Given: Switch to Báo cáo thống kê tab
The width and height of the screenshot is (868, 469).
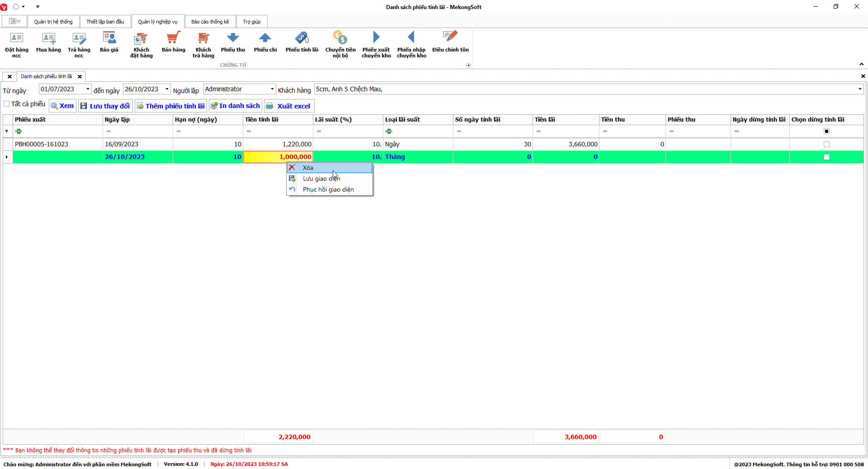Looking at the screenshot, I should click(x=210, y=22).
